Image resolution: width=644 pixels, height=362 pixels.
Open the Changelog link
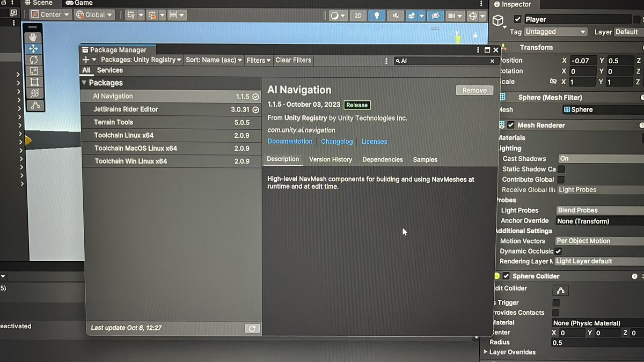click(x=337, y=142)
